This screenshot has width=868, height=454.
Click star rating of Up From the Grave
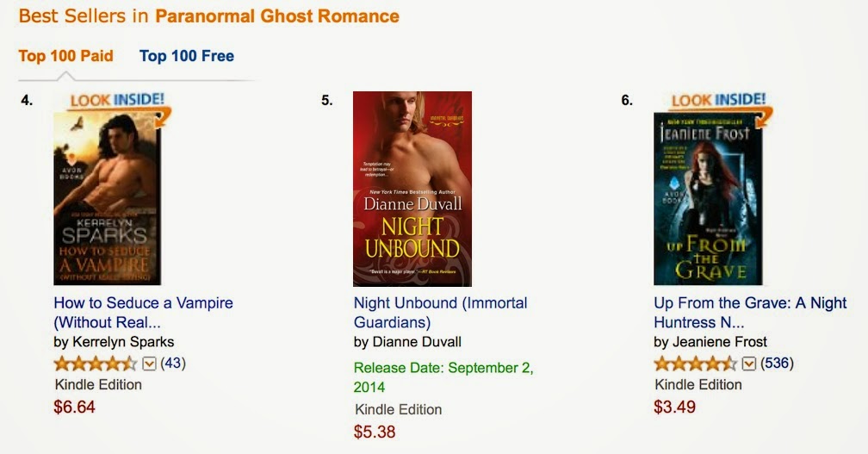tap(695, 364)
